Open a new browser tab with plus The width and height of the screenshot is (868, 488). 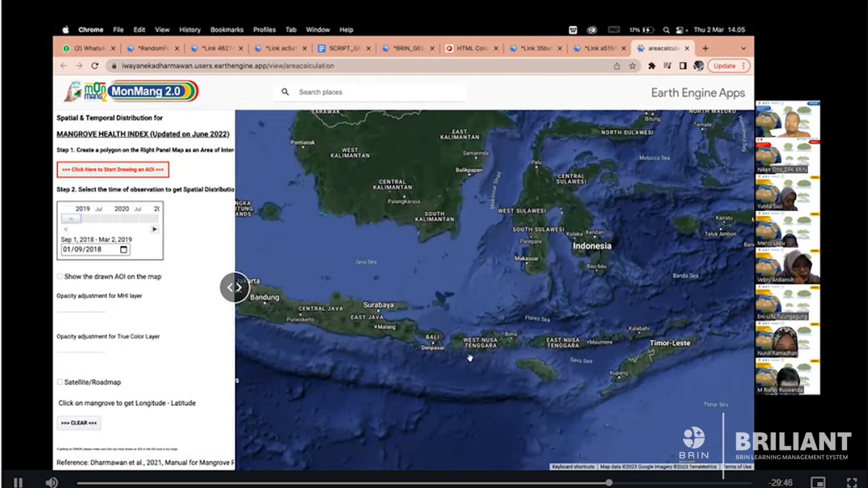[x=705, y=48]
